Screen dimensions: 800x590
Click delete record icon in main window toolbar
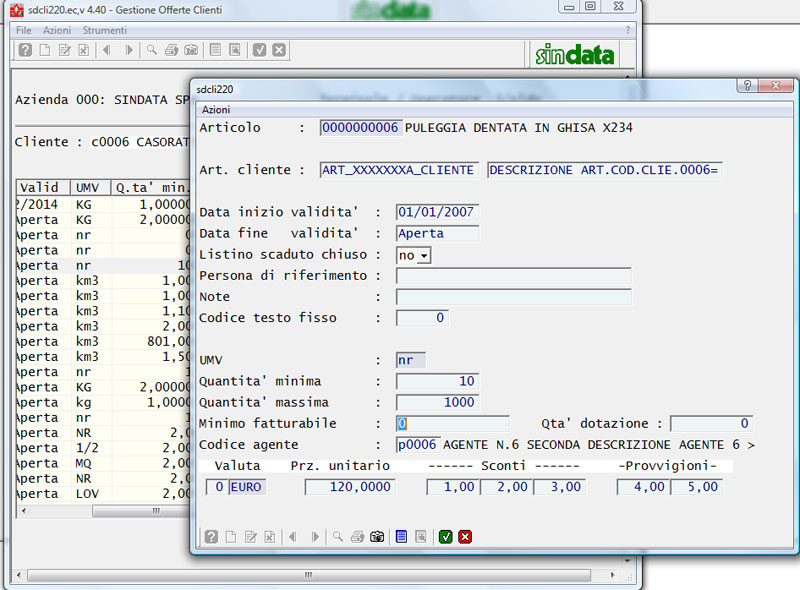(84, 50)
